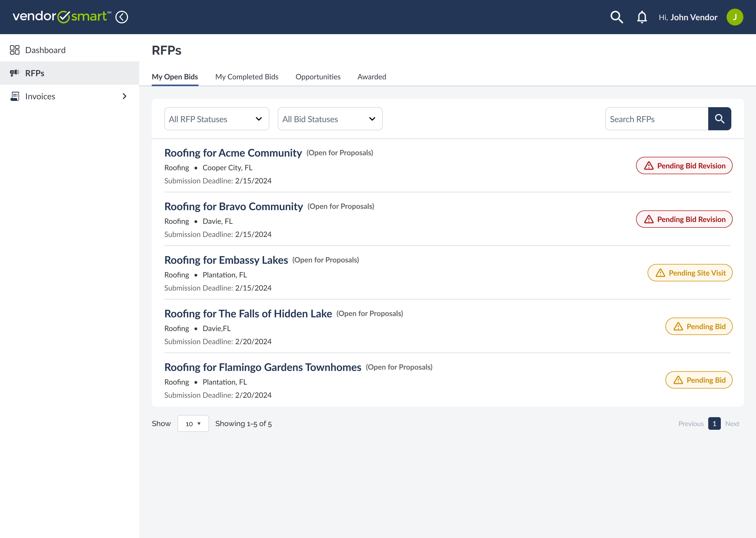Open Roofing for Embassy Lakes link
The image size is (756, 538).
click(x=226, y=260)
